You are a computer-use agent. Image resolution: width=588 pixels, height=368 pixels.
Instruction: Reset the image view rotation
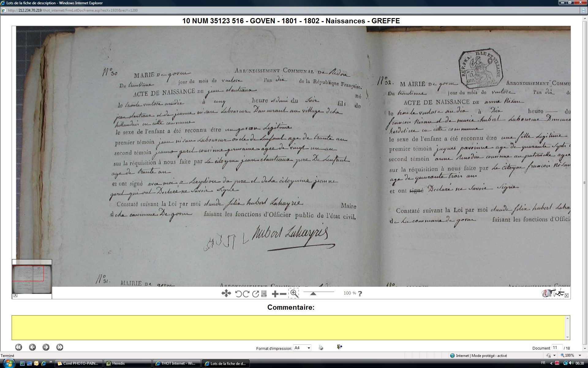pyautogui.click(x=255, y=294)
